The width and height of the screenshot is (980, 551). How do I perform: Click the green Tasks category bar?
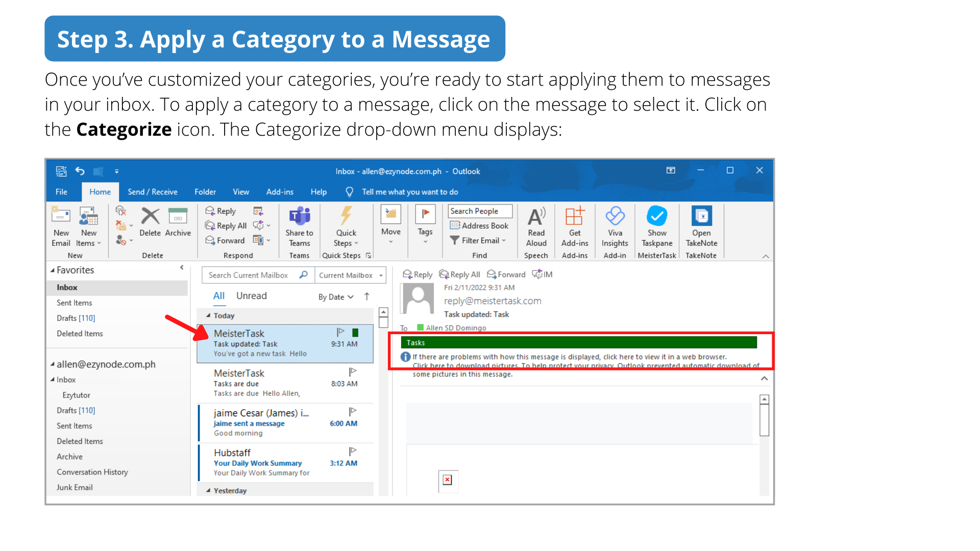tap(578, 343)
